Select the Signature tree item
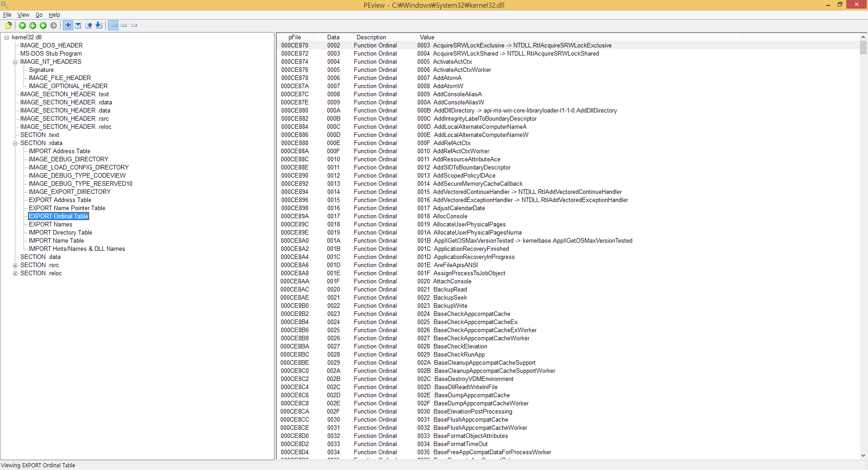This screenshot has height=470, width=868. pyautogui.click(x=41, y=70)
